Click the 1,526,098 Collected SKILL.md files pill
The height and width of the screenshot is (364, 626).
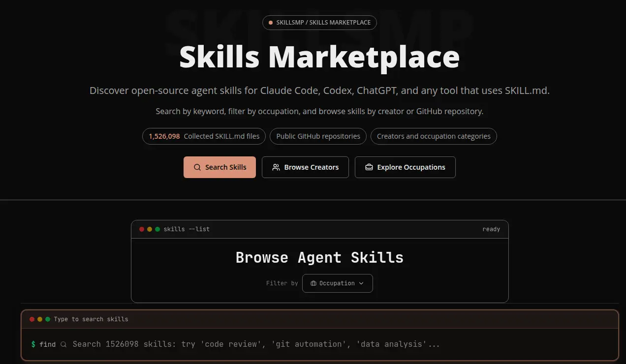(204, 136)
